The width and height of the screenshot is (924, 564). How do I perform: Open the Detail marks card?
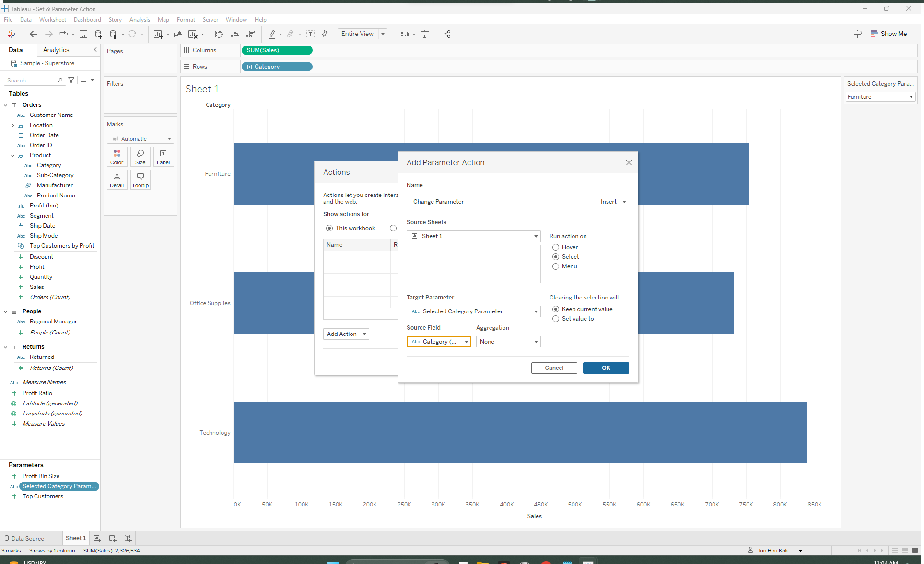tap(117, 180)
